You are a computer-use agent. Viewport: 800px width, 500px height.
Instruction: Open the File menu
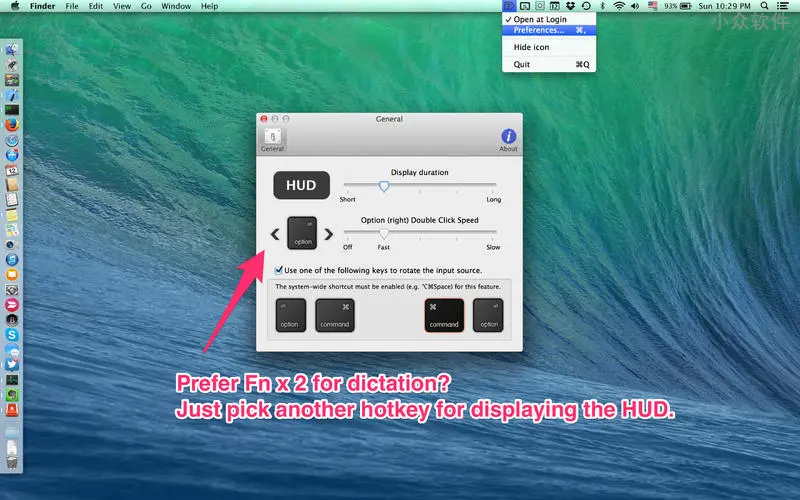[72, 6]
